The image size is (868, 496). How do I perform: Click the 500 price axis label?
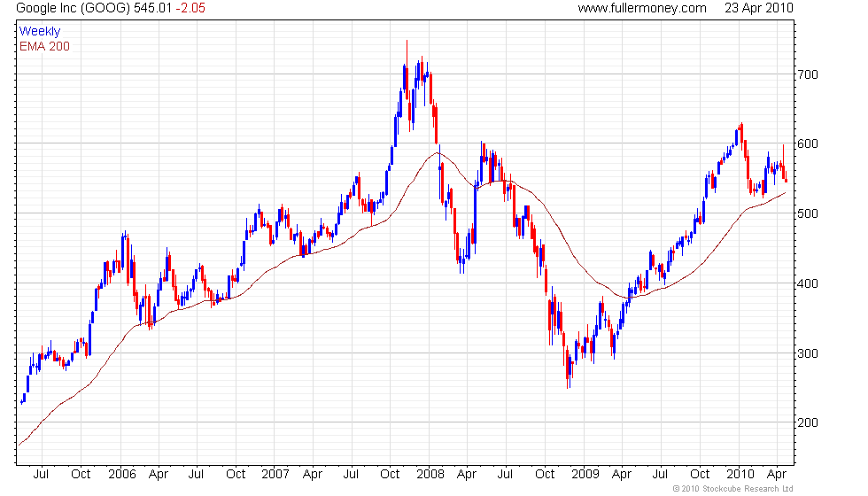(x=808, y=213)
